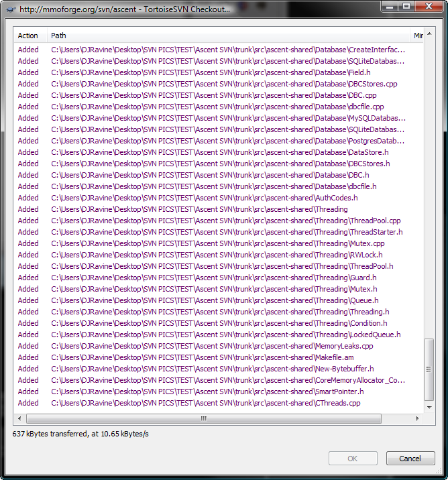Click the vertical scrollbar thumb
Screen dimensions: 448x480
[429, 369]
